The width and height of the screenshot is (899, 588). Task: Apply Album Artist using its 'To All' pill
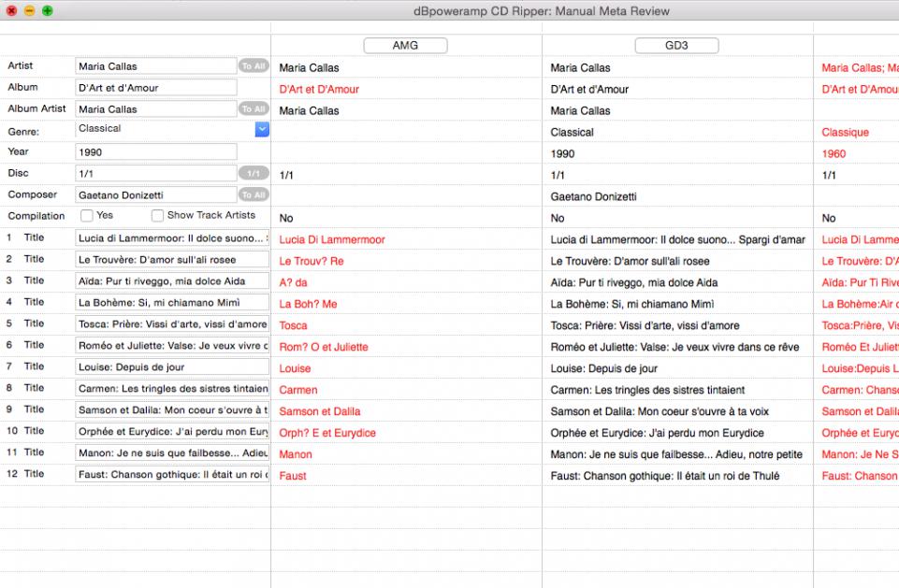(x=253, y=109)
